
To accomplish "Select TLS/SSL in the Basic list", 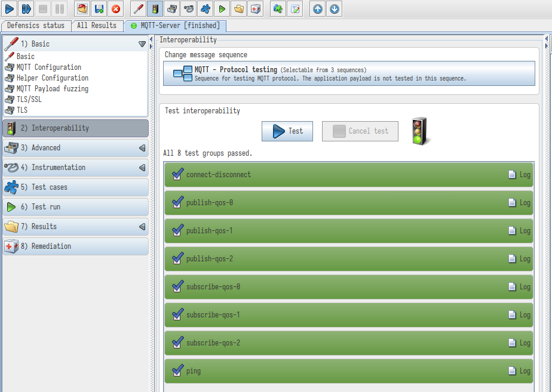I will tap(29, 100).
